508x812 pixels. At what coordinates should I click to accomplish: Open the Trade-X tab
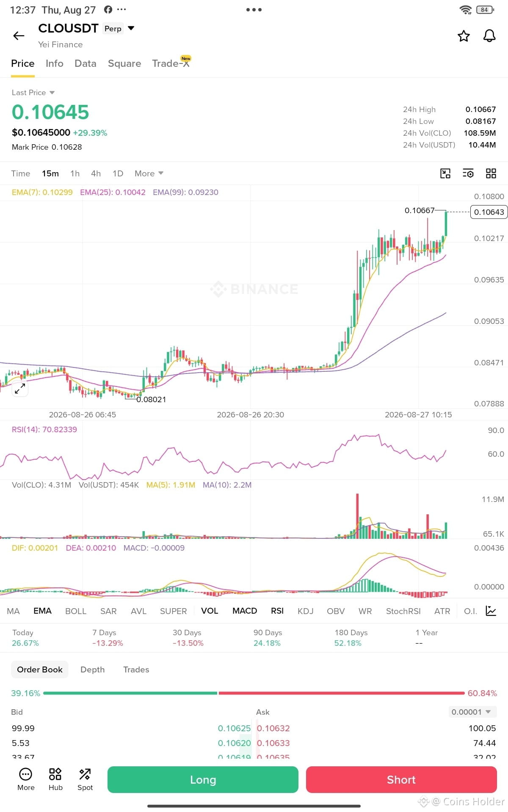(x=171, y=63)
